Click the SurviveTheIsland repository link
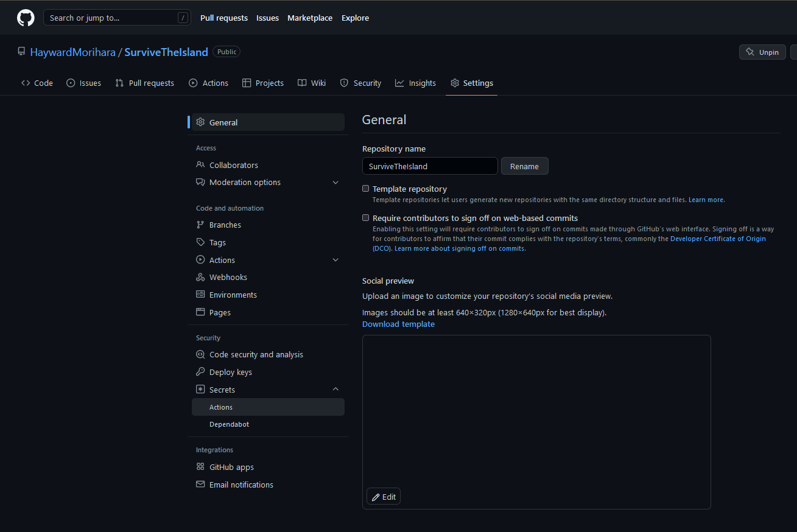Image resolution: width=797 pixels, height=532 pixels. (166, 52)
